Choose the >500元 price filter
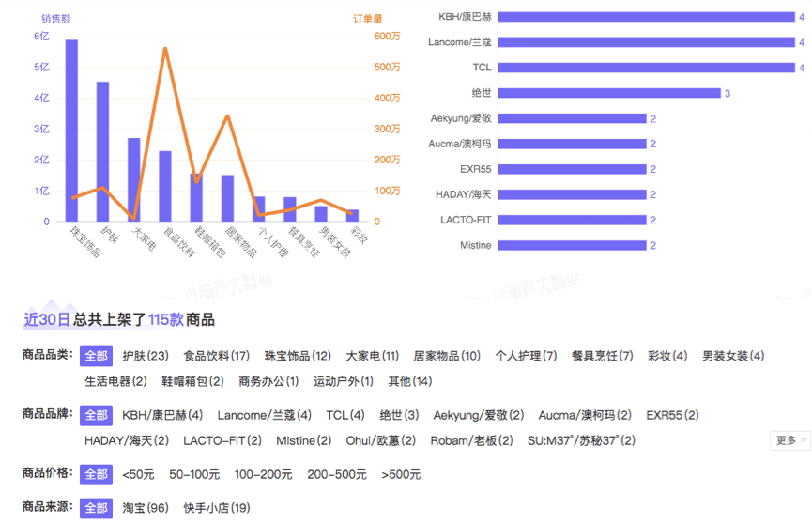This screenshot has height=522, width=812. (401, 474)
